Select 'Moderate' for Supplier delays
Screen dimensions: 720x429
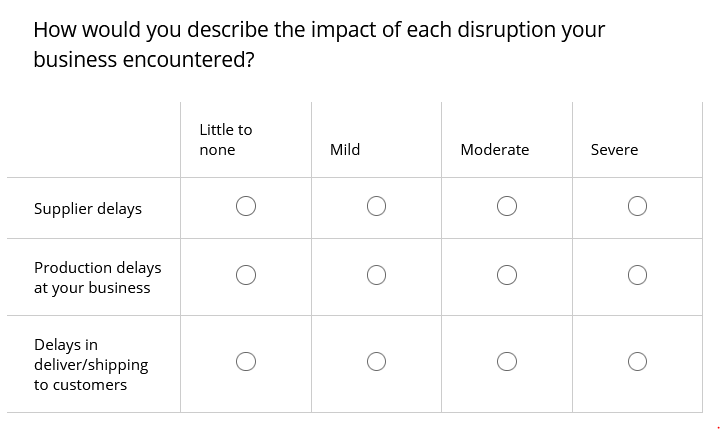pos(506,206)
